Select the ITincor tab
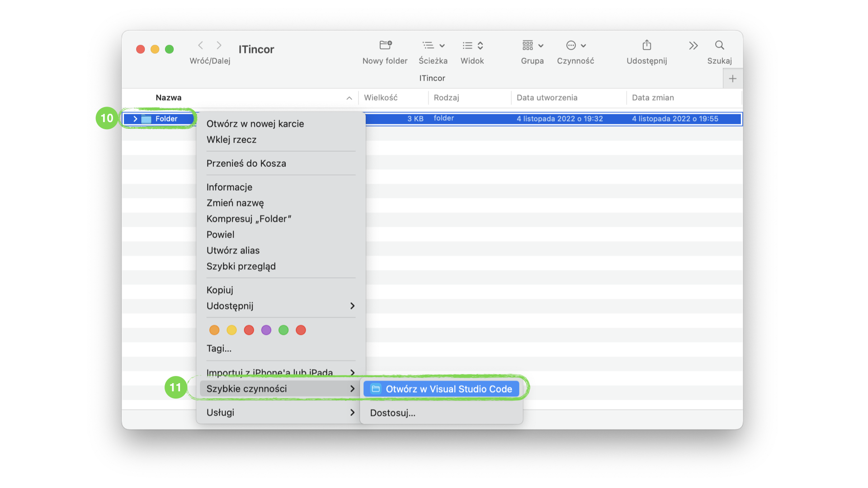The image size is (868, 488). 432,78
